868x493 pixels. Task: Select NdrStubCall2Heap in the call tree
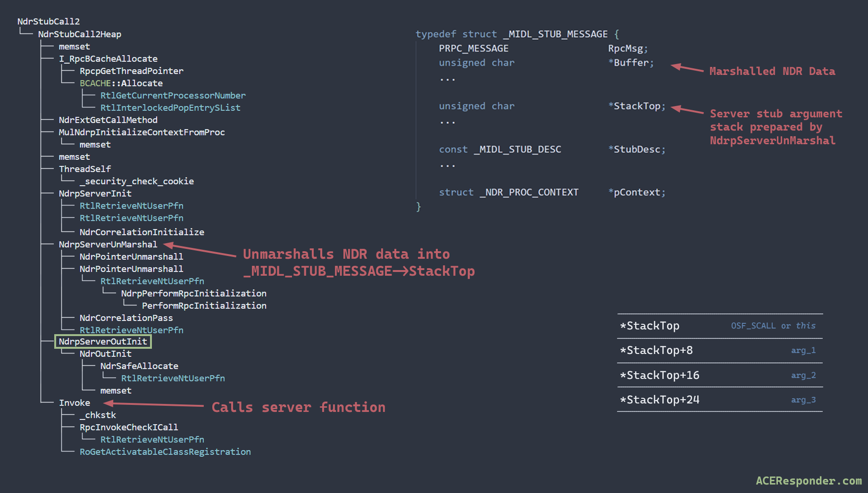[x=79, y=34]
